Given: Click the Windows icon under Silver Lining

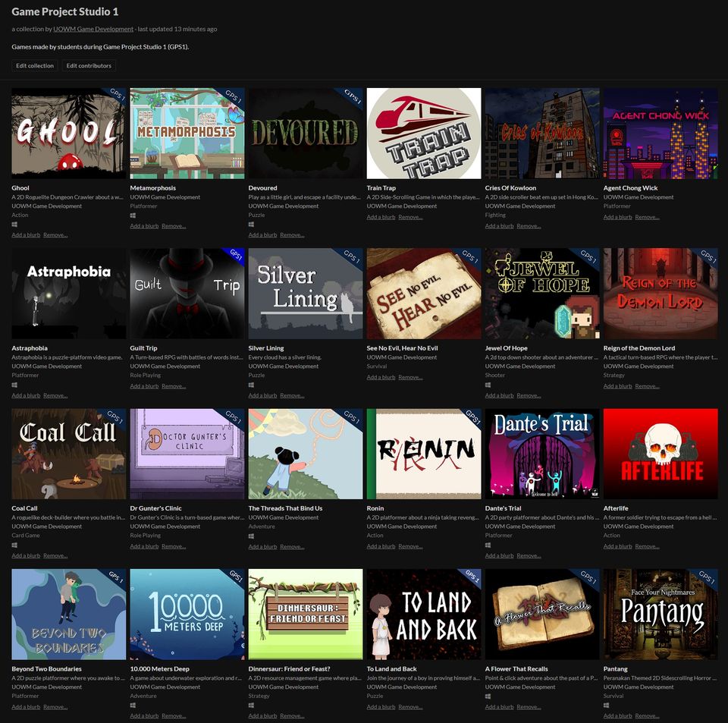Looking at the screenshot, I should coord(251,385).
